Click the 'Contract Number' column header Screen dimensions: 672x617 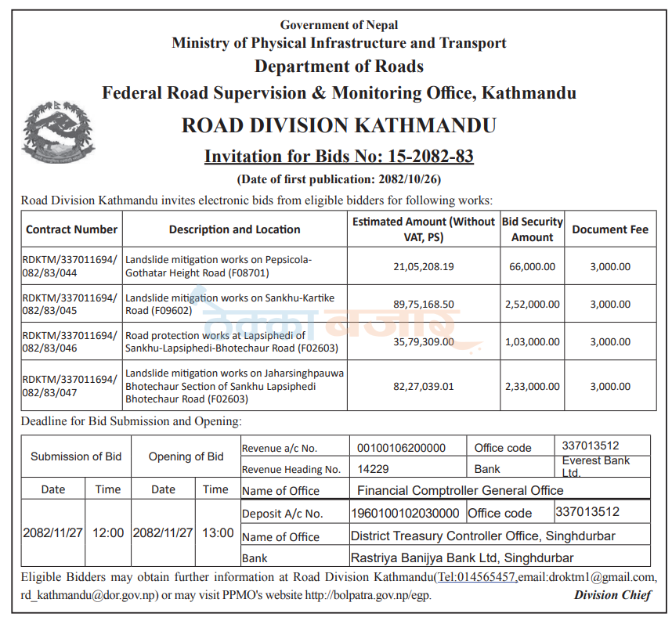pos(71,229)
